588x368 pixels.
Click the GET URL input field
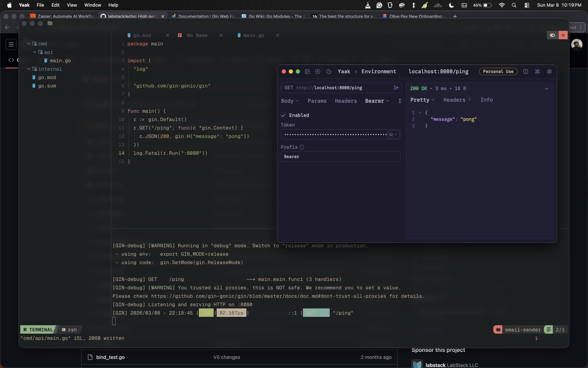[x=338, y=87]
